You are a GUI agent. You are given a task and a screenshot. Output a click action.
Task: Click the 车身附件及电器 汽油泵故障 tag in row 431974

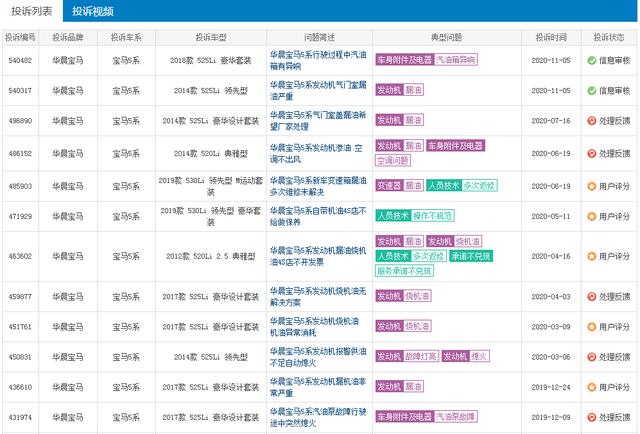[426, 417]
